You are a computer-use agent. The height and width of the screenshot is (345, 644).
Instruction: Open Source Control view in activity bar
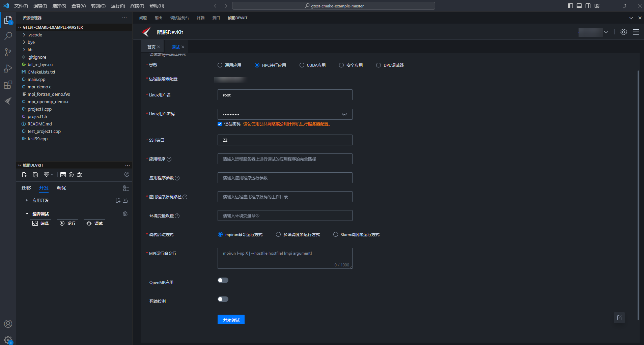pyautogui.click(x=8, y=52)
